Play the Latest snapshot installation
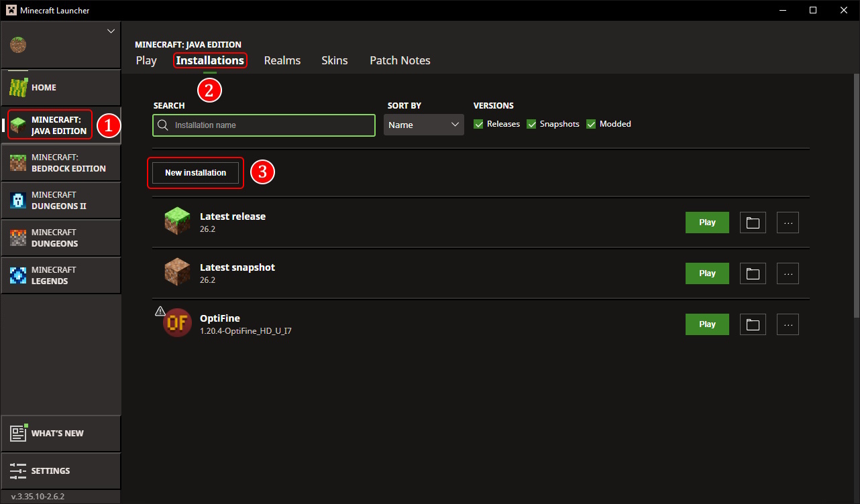Image resolution: width=860 pixels, height=504 pixels. pos(707,273)
